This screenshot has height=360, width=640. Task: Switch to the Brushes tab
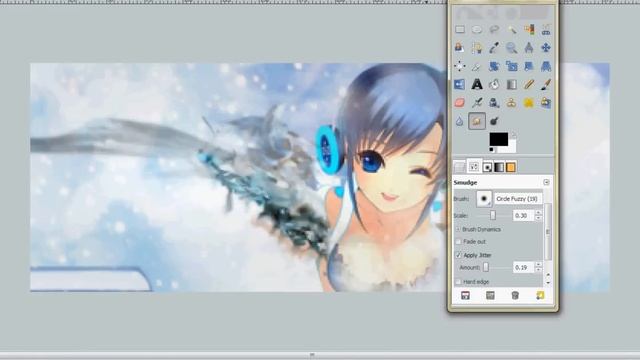pos(487,167)
